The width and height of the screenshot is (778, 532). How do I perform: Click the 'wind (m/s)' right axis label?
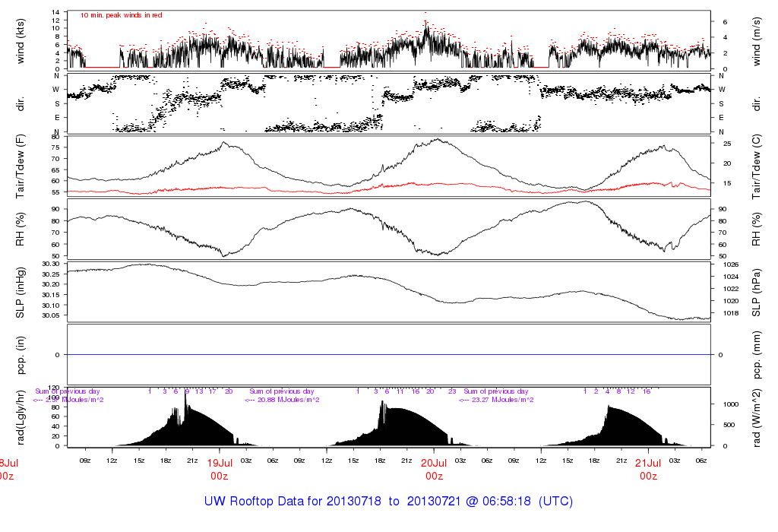756,41
